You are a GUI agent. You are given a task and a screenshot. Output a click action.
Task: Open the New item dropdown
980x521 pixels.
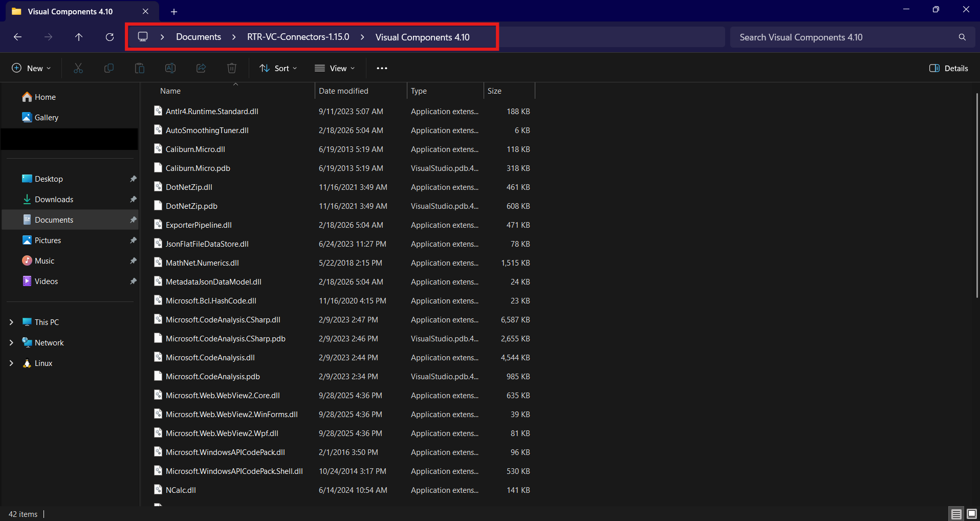[31, 68]
